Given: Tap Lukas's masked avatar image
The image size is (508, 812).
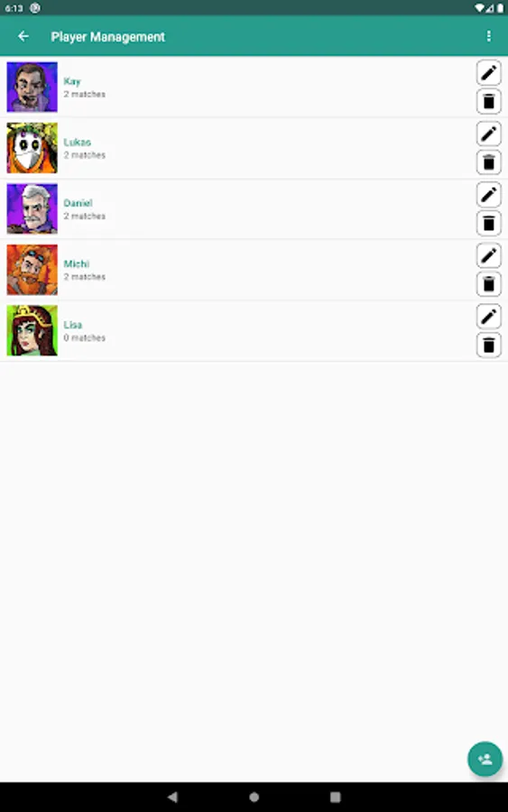Looking at the screenshot, I should (32, 148).
